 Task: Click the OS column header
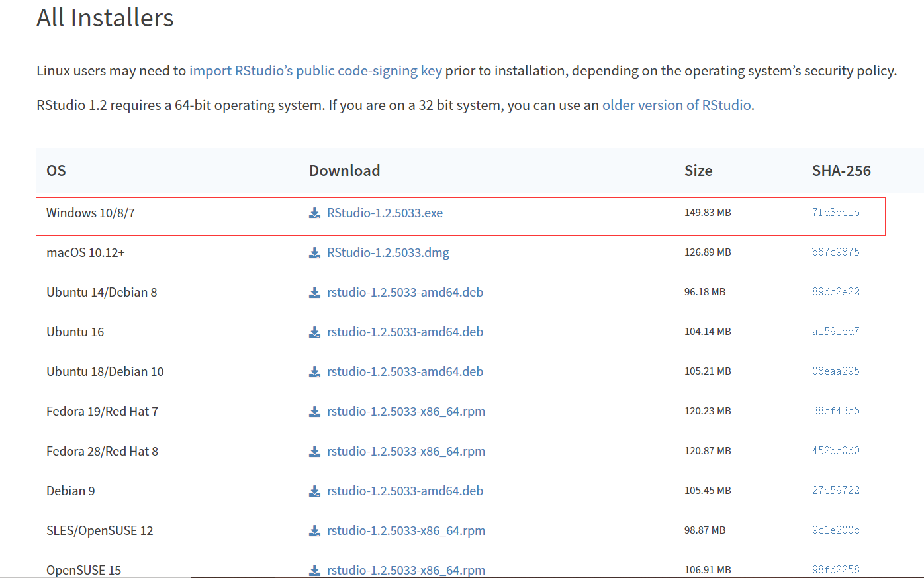point(56,171)
